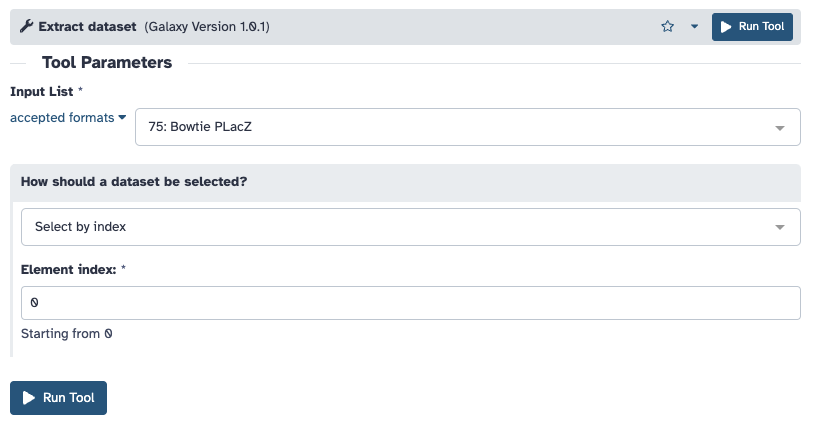The width and height of the screenshot is (813, 425).
Task: Click the 'How should a dataset be selected?' header
Action: [134, 182]
